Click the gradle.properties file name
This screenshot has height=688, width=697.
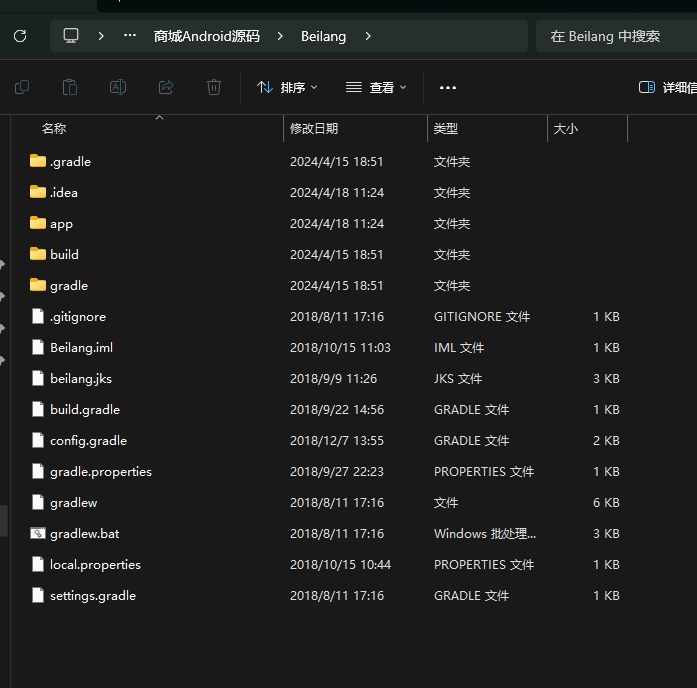point(101,472)
